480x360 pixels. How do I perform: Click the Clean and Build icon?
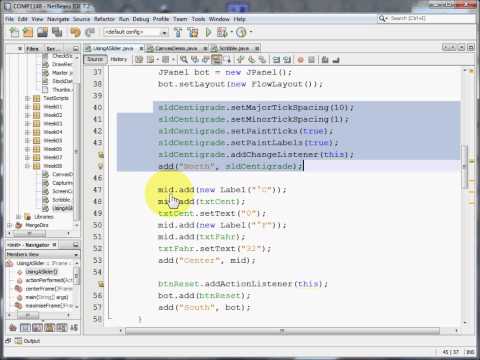click(193, 32)
